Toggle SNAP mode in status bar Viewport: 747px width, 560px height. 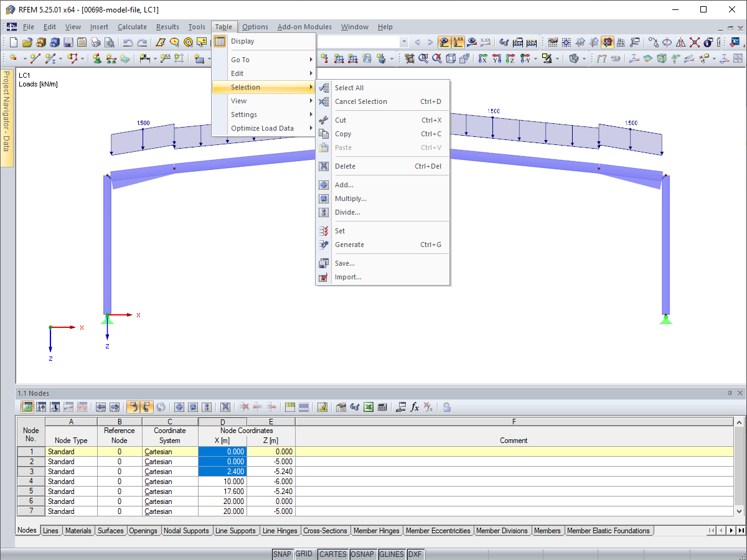(282, 554)
